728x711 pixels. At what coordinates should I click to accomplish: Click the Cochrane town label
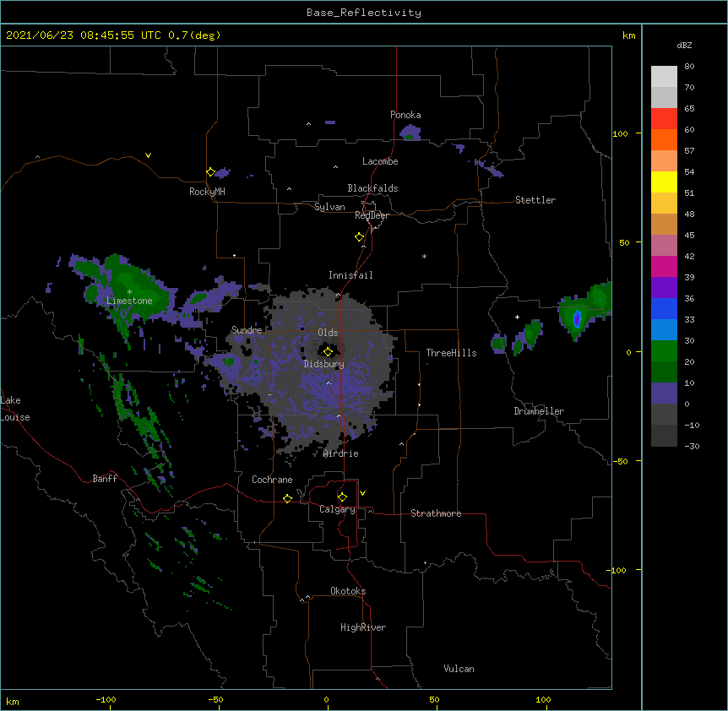point(272,480)
